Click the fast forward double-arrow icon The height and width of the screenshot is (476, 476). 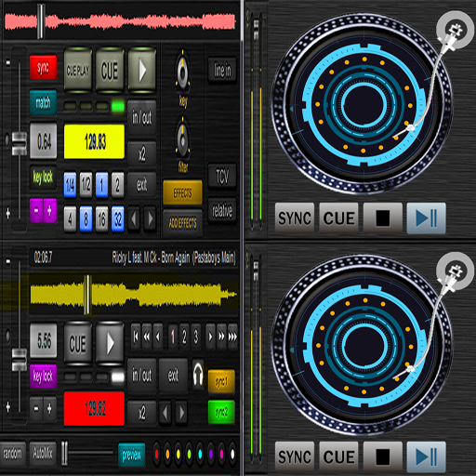click(x=221, y=337)
